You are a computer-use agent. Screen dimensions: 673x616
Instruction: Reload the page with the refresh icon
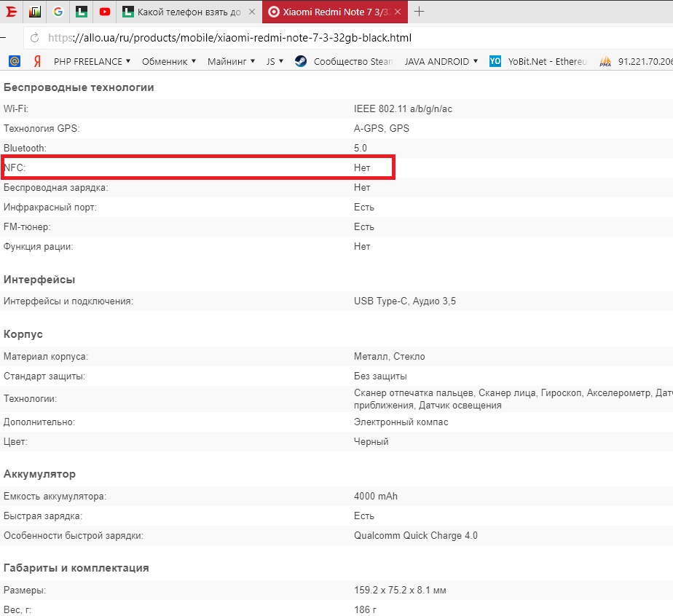click(x=35, y=38)
